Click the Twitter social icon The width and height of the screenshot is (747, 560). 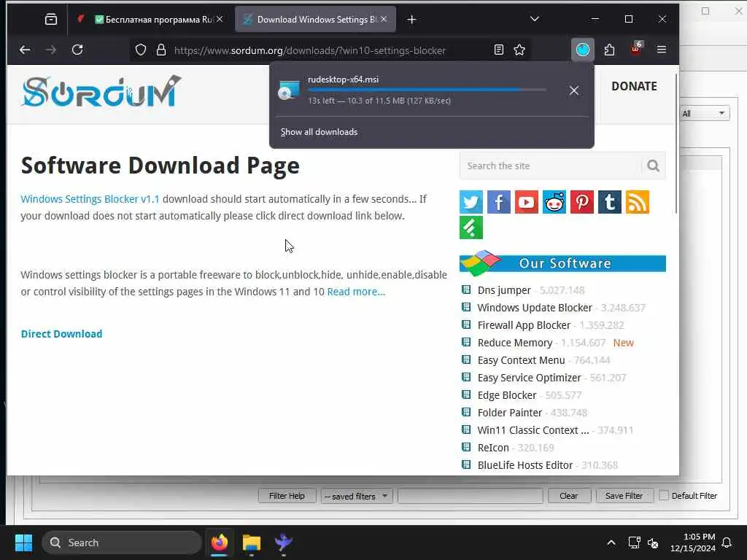point(471,202)
